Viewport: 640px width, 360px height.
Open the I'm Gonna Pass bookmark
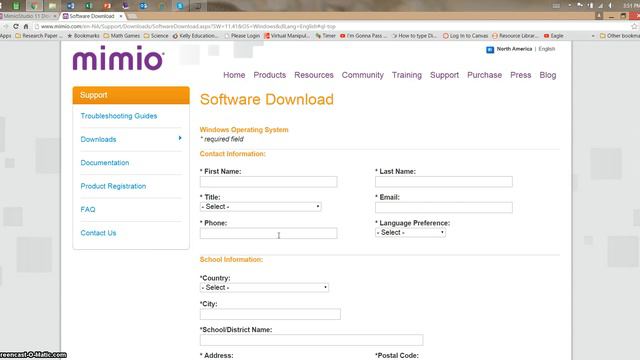pyautogui.click(x=363, y=36)
